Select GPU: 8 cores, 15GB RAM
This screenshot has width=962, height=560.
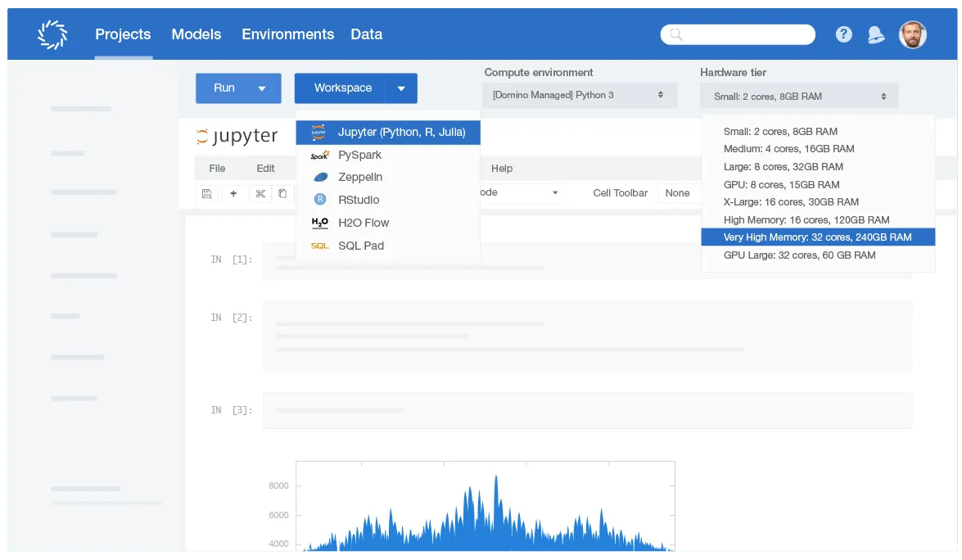tap(781, 184)
